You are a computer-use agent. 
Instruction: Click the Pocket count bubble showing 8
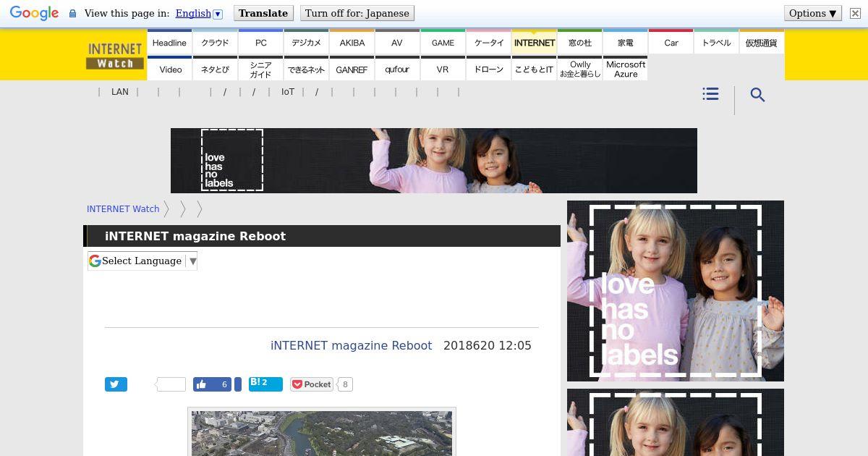(x=345, y=384)
